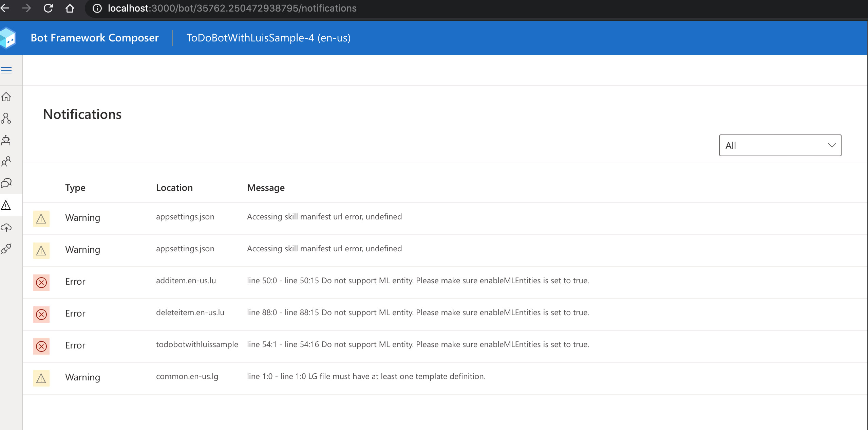Click the Location column header
The image size is (868, 430).
tap(174, 187)
